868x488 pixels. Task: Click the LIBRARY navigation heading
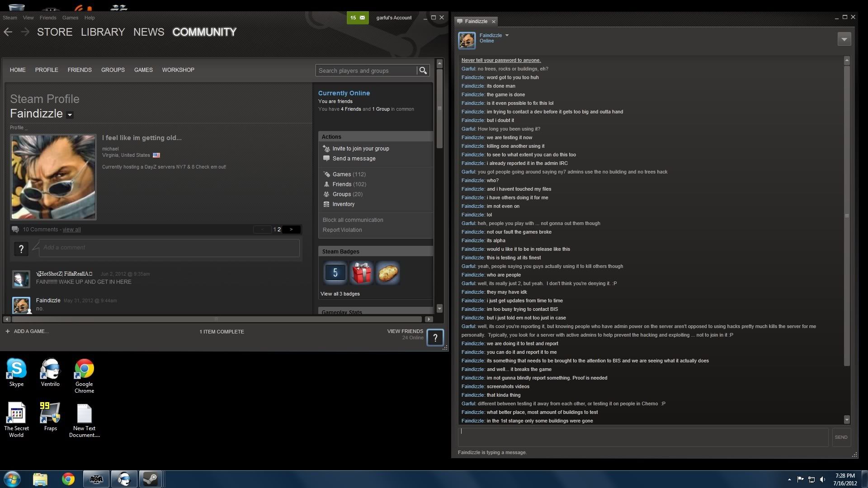[103, 32]
